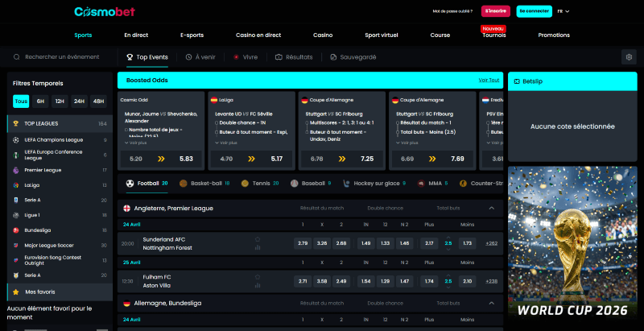
Task: Click the England flag icon
Action: (127, 209)
